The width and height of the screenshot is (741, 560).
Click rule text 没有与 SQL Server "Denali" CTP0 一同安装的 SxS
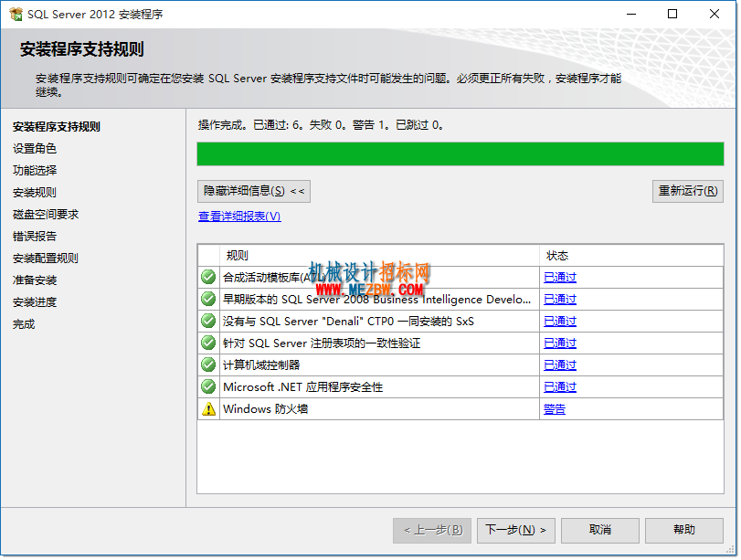(x=348, y=322)
